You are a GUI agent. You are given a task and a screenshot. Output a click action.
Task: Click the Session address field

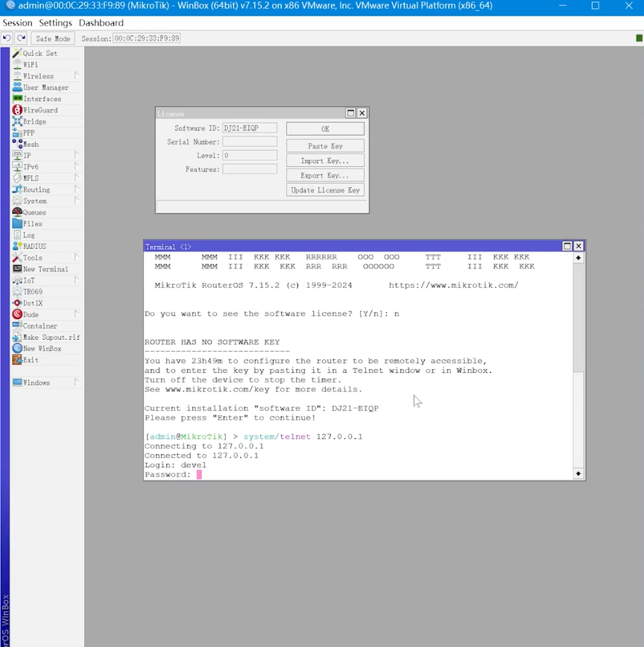[x=147, y=38]
